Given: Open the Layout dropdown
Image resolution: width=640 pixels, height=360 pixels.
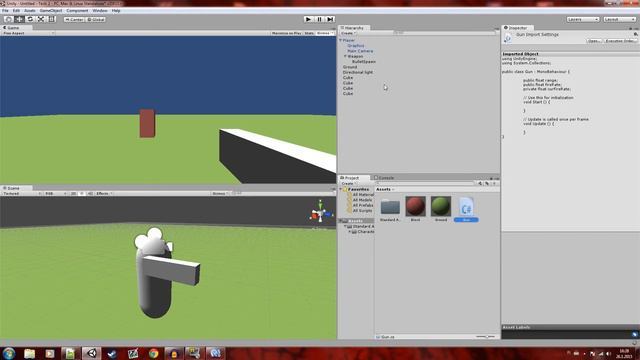Looking at the screenshot, I should (619, 19).
